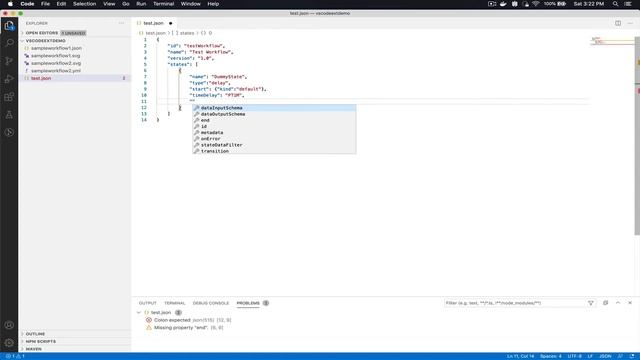This screenshot has height=360, width=640.
Task: Expand the Outline section
Action: click(36, 334)
